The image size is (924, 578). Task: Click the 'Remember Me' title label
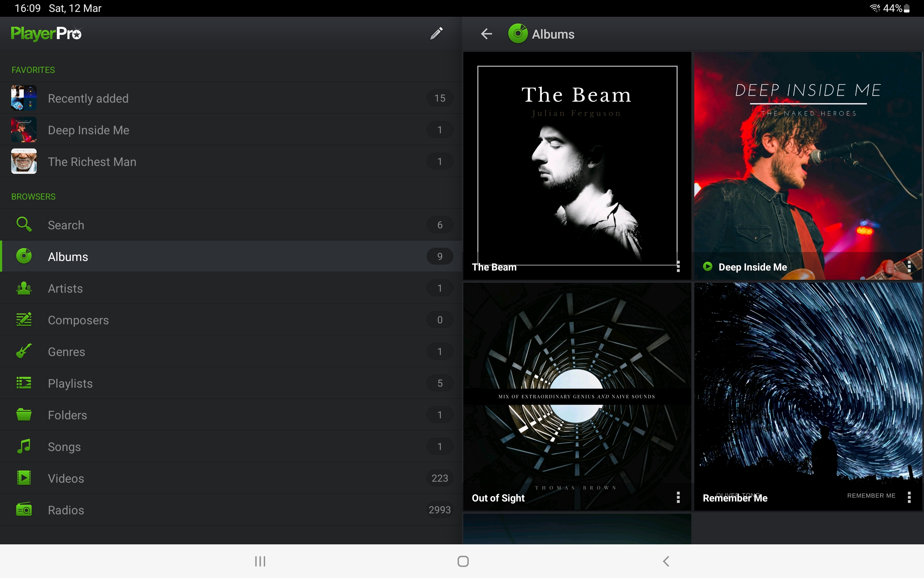click(x=735, y=498)
